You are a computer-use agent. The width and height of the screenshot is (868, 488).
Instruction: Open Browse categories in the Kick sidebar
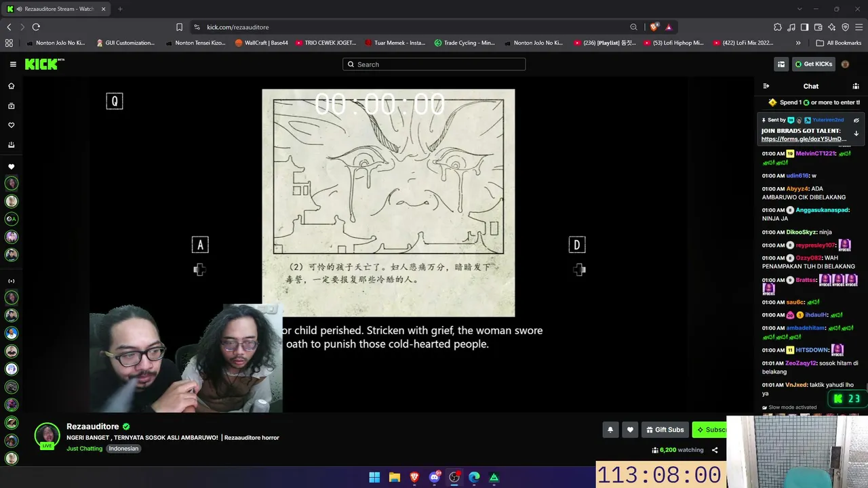pos(11,106)
